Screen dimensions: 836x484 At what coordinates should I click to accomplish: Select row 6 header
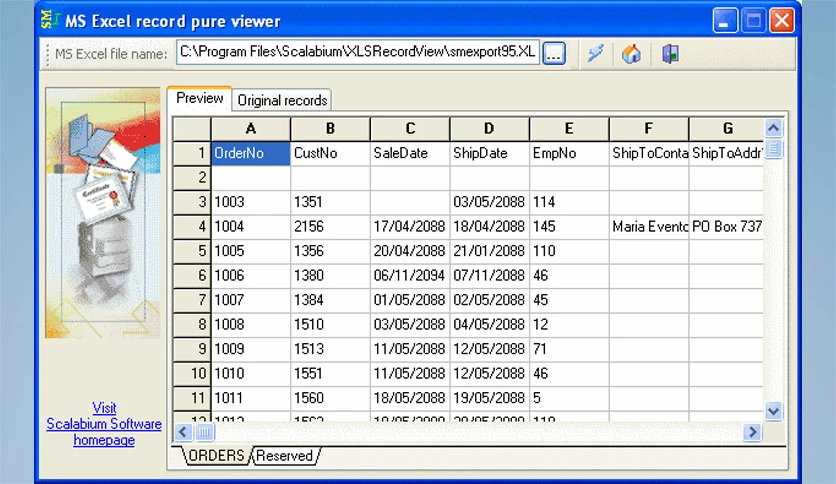coord(192,276)
